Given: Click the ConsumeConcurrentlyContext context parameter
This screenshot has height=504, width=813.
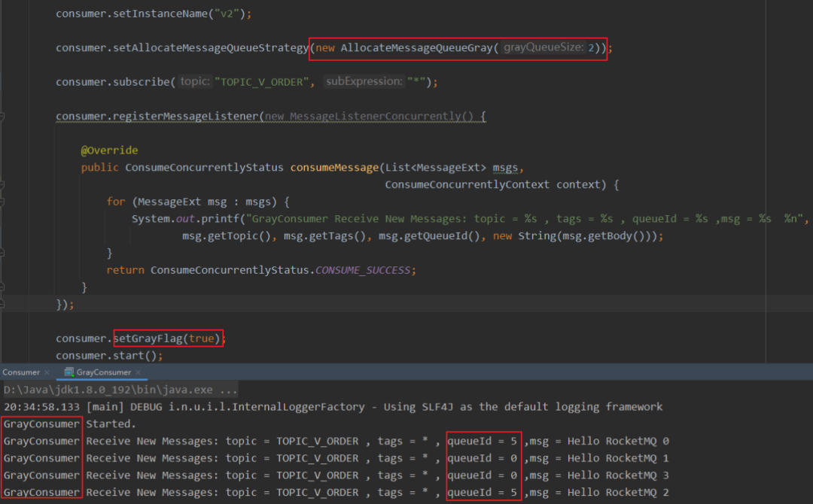Looking at the screenshot, I should (x=495, y=184).
